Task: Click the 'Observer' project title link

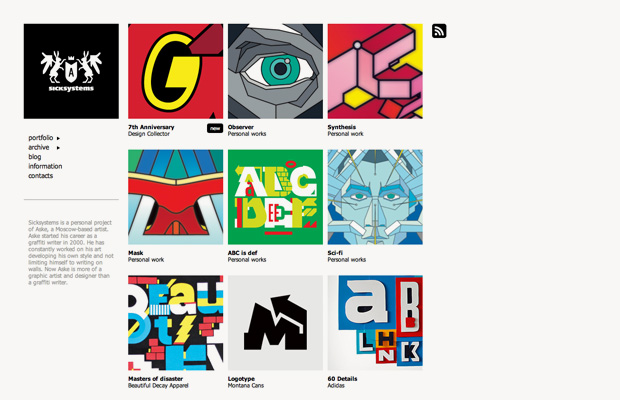Action: 241,127
